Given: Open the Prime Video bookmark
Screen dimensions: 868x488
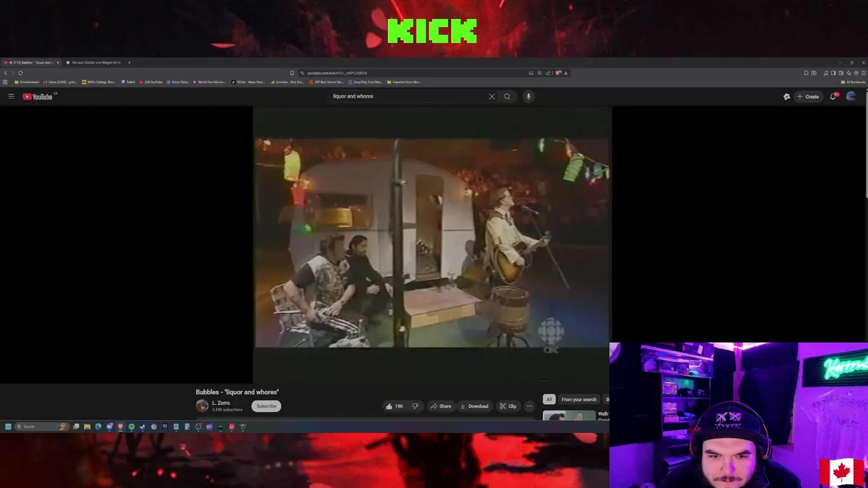Looking at the screenshot, I should pos(178,82).
